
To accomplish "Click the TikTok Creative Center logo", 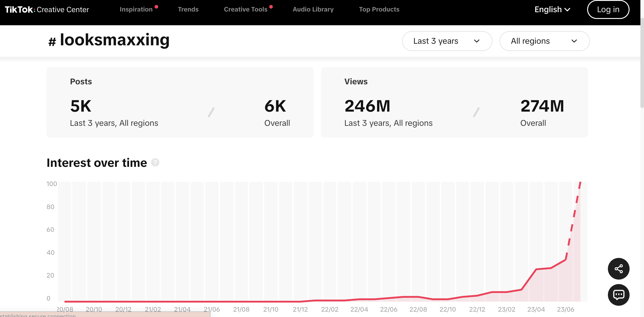I will tap(47, 9).
